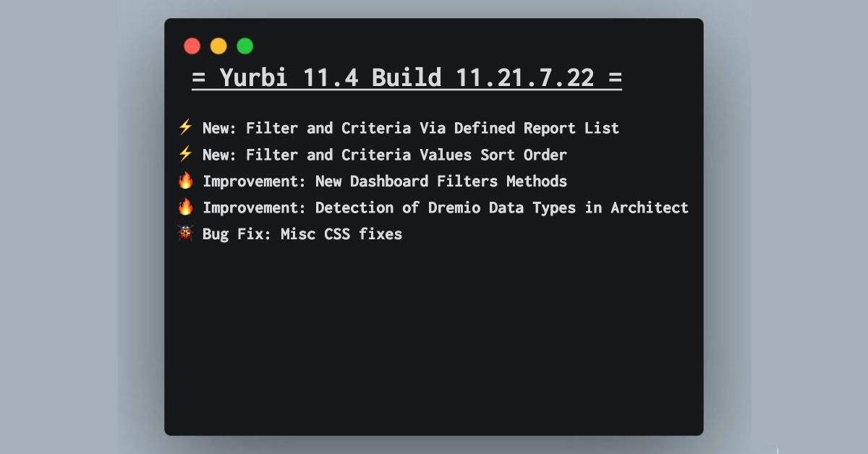Select the Filter and Criteria Values Sort Order line
This screenshot has height=454, width=868.
coord(385,155)
